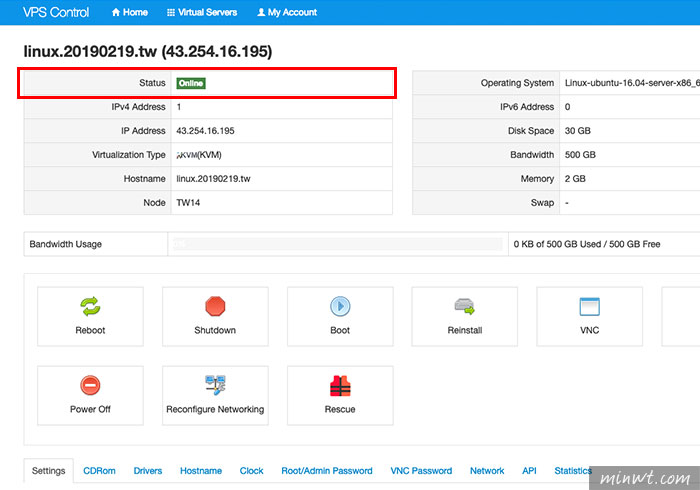Screen dimensions: 700x490
Task: Click the Bandwidth Usage progress bar
Action: [338, 244]
